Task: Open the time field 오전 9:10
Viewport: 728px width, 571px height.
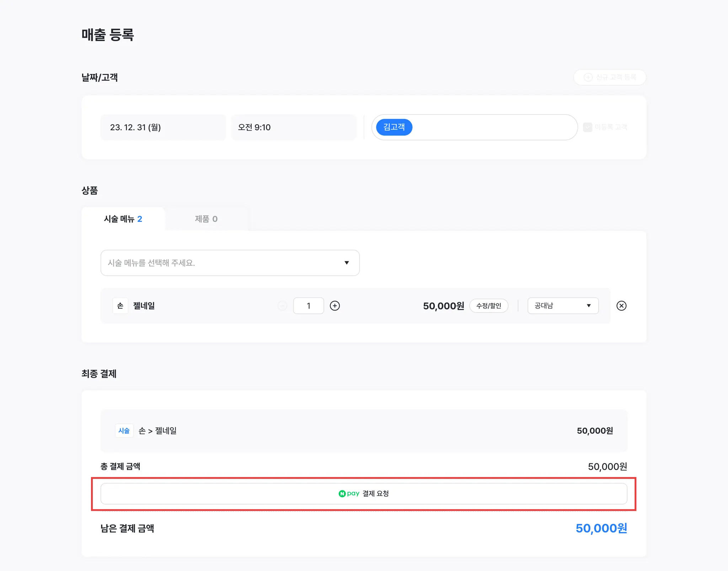Action: pos(293,127)
